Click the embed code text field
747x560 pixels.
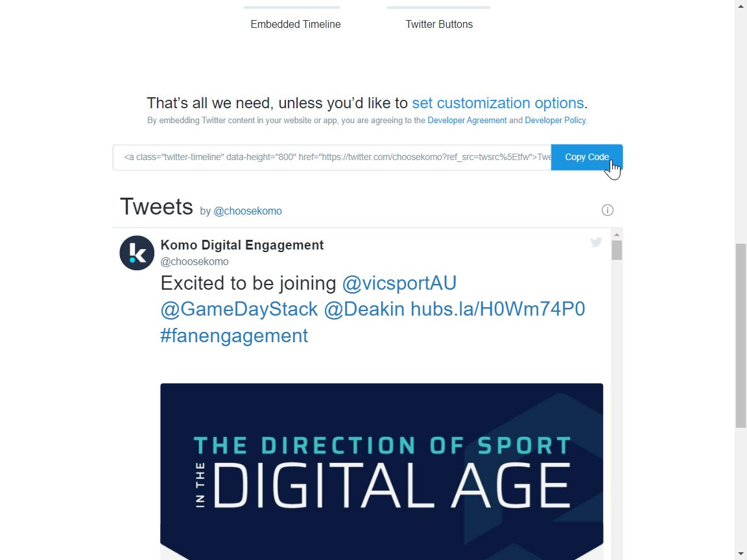pyautogui.click(x=331, y=157)
